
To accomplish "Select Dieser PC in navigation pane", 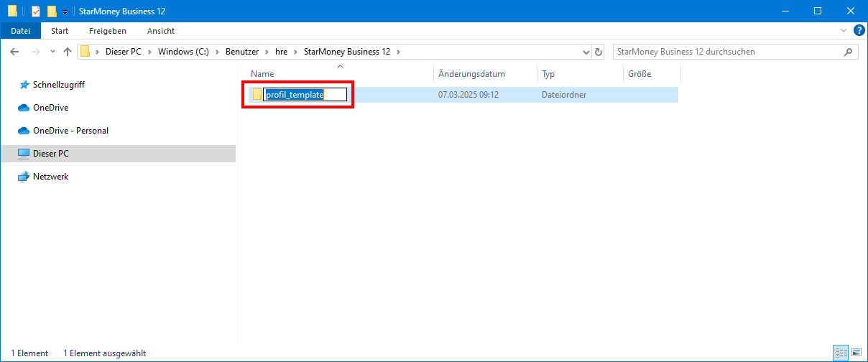I will point(50,154).
